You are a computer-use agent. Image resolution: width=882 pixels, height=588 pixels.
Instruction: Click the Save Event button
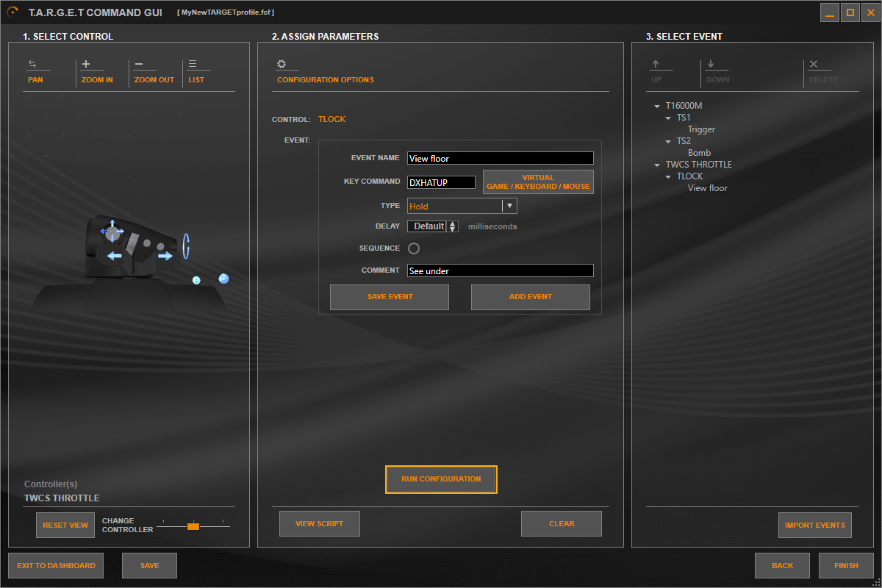(390, 297)
